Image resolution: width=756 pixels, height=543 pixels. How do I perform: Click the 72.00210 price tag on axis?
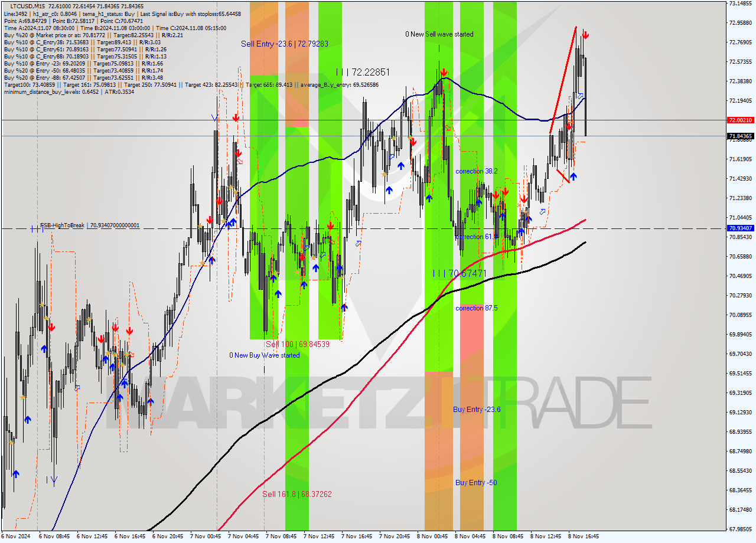[x=741, y=120]
